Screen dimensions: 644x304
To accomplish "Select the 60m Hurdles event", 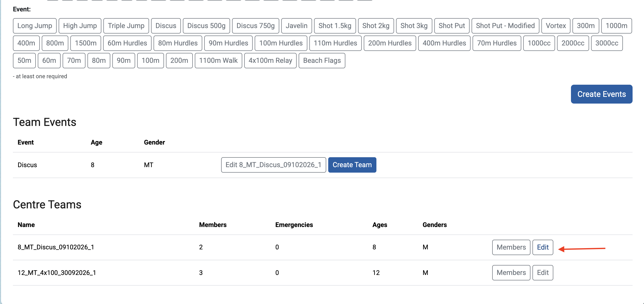I will click(x=127, y=43).
